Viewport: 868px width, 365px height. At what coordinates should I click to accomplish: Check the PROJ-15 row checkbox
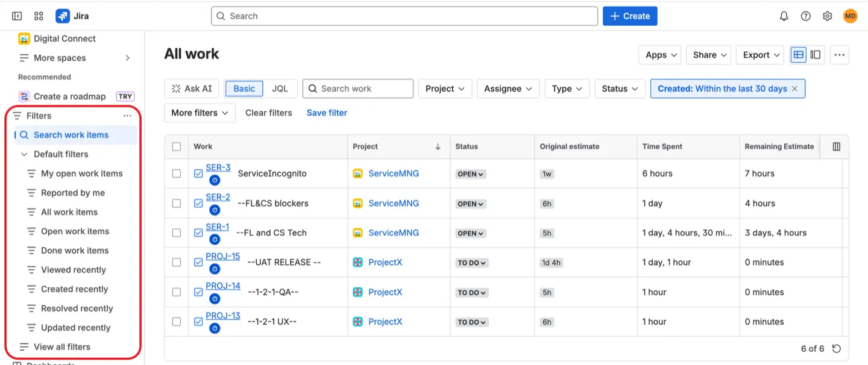(x=176, y=262)
